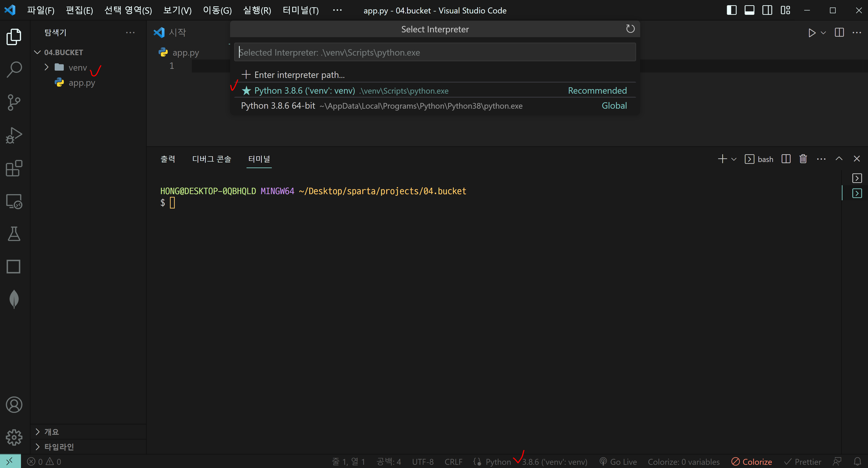The height and width of the screenshot is (468, 868).
Task: Open the Extensions view
Action: click(14, 168)
